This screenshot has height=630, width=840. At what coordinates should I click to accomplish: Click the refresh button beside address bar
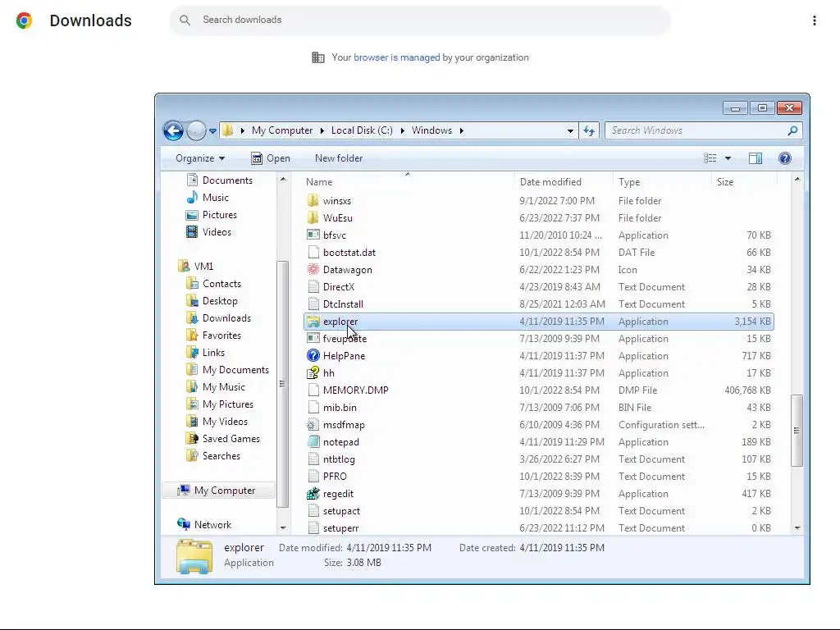click(589, 130)
